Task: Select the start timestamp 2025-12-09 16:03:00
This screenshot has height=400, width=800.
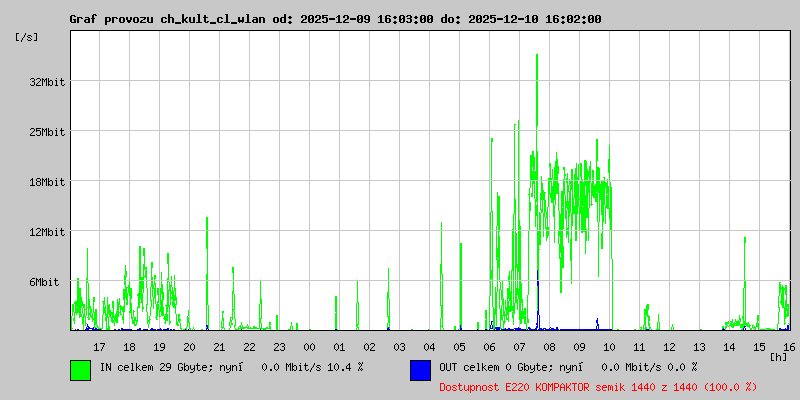Action: [367, 19]
